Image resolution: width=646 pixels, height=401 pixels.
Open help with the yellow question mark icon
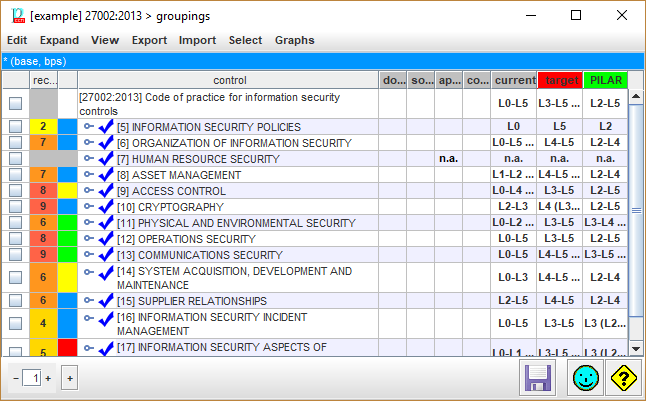pos(623,379)
